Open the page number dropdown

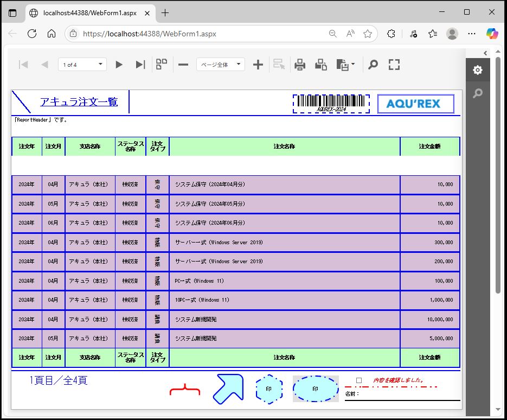(x=82, y=65)
